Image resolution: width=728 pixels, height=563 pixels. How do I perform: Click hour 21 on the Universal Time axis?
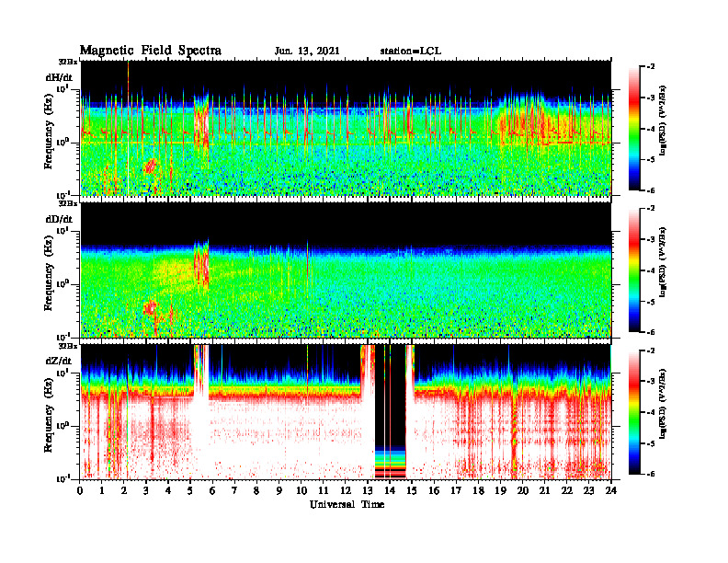pyautogui.click(x=544, y=491)
